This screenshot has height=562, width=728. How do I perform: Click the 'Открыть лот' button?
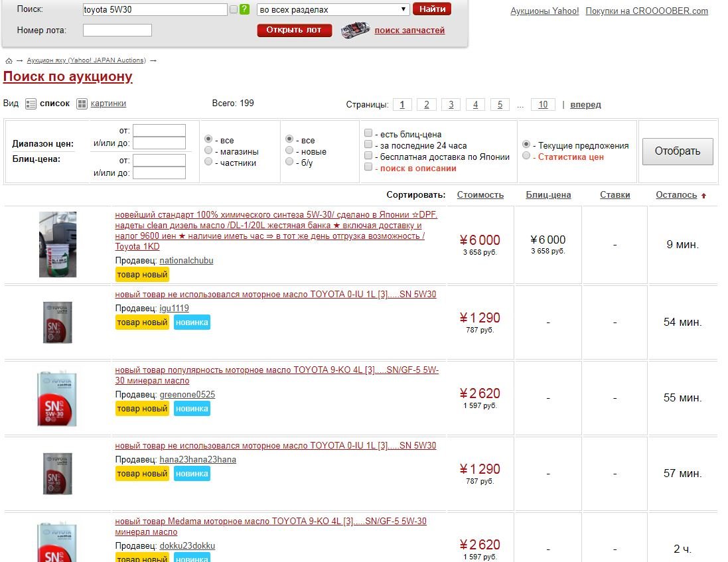point(295,30)
